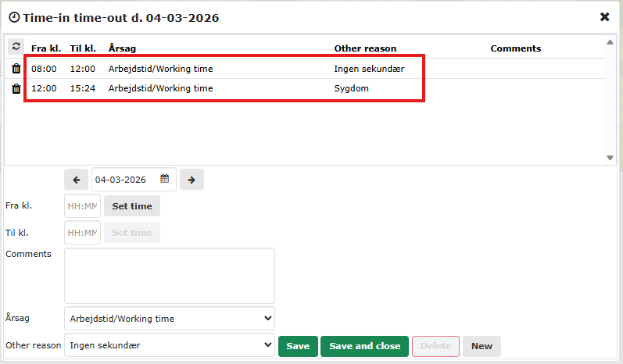
Task: Focus the Comments text area
Action: 170,276
